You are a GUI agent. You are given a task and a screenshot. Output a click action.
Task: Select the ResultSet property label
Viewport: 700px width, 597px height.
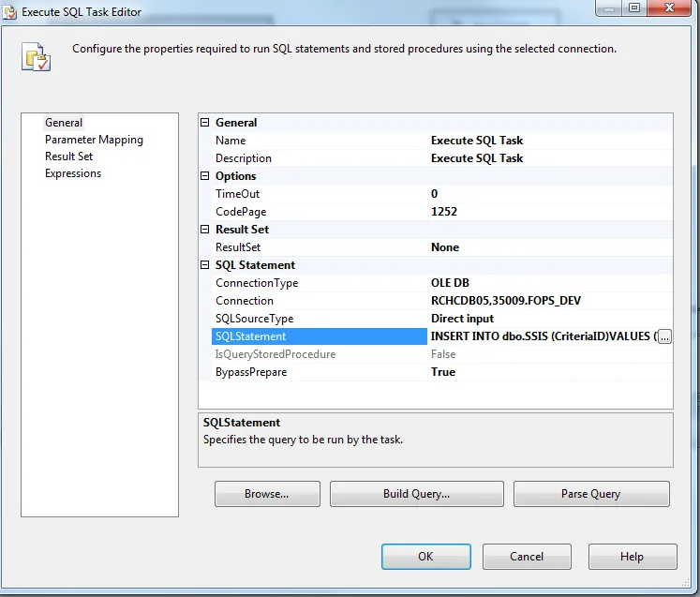coord(237,247)
